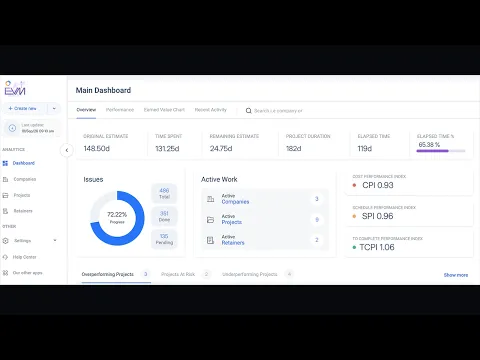The width and height of the screenshot is (480, 360).
Task: Switch to the Recent Activity tab
Action: click(211, 110)
